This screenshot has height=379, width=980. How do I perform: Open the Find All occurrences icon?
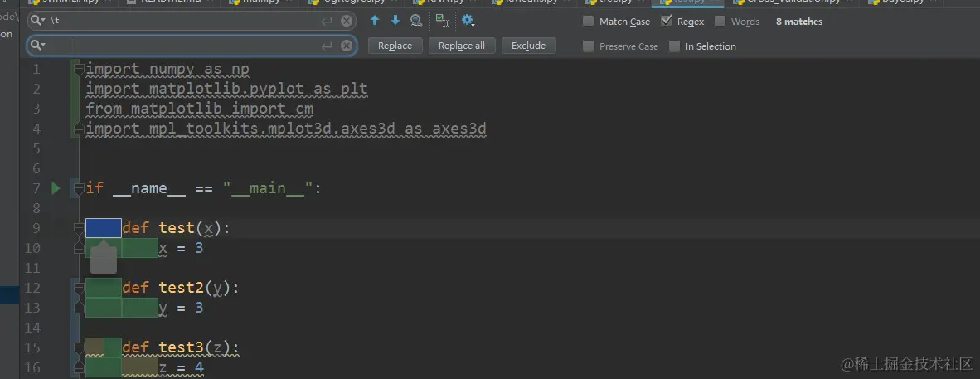coord(416,21)
